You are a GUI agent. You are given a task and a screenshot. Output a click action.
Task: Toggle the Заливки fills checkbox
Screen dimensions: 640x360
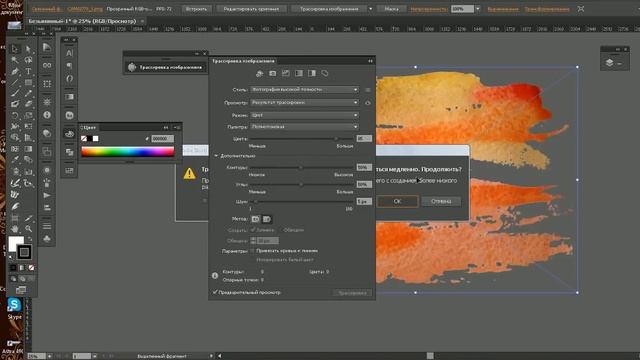click(253, 230)
